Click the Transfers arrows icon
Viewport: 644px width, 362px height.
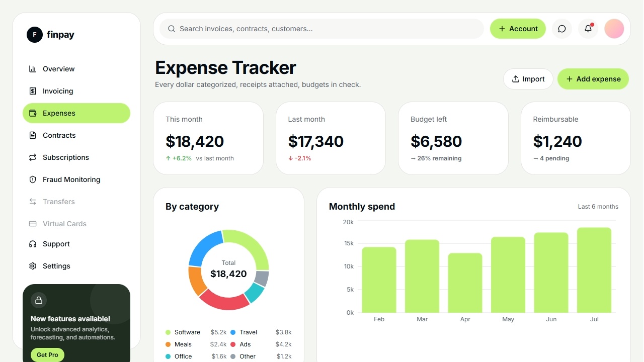[x=33, y=202]
